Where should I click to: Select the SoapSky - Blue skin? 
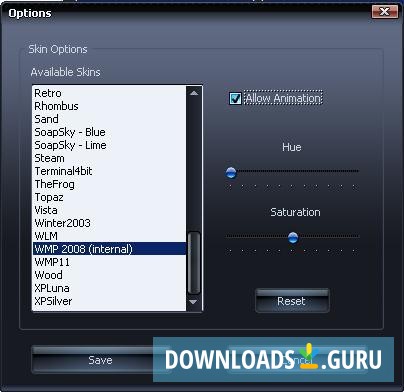click(109, 132)
